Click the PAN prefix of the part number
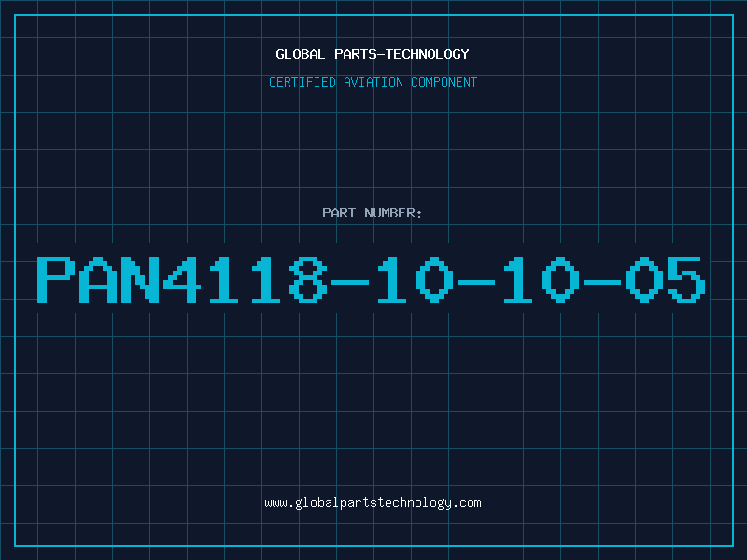Image resolution: width=747 pixels, height=560 pixels. point(98,279)
